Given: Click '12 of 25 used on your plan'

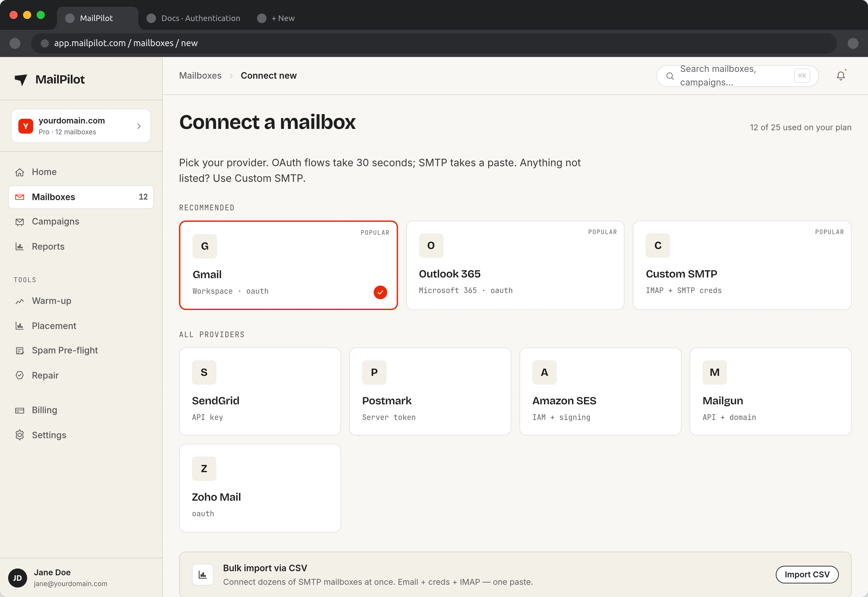Looking at the screenshot, I should (x=800, y=128).
